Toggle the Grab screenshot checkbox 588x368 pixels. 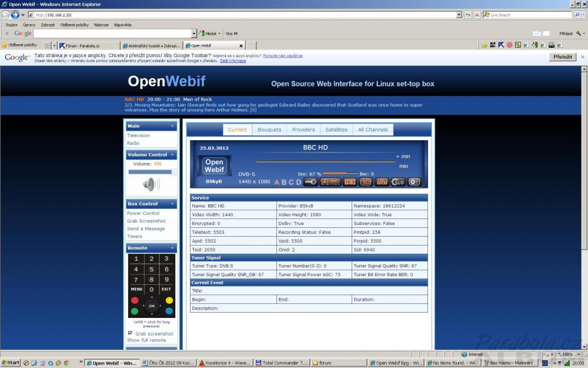pyautogui.click(x=130, y=333)
